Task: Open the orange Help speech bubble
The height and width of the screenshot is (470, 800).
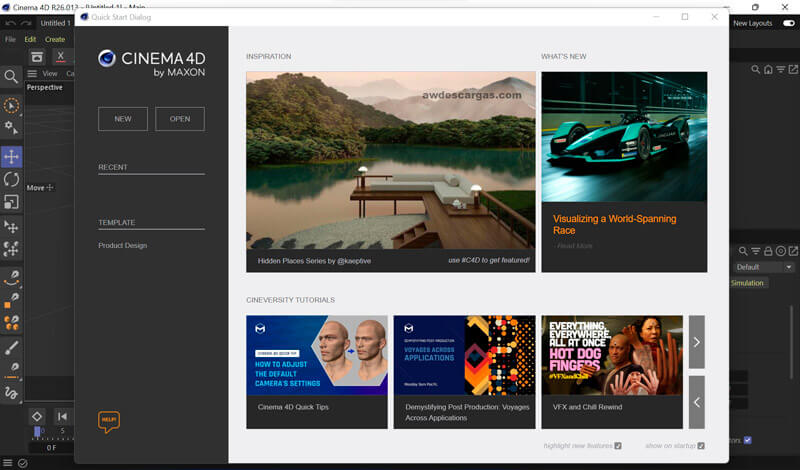Action: (109, 422)
